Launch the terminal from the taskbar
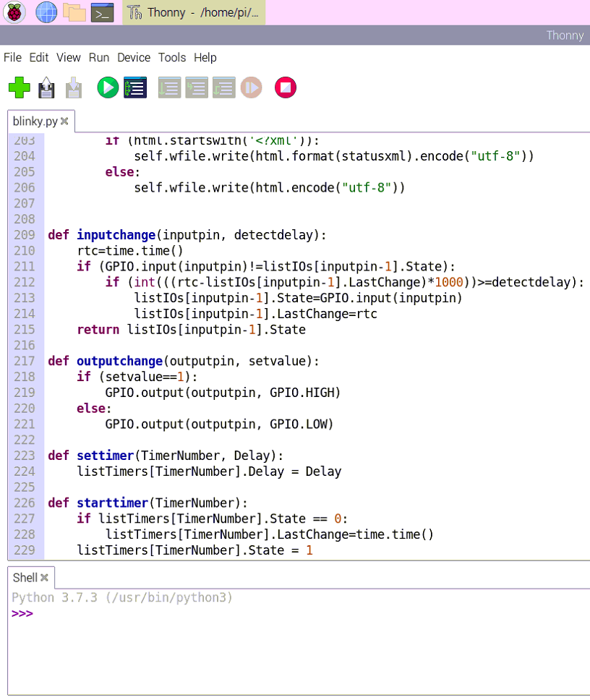Image resolution: width=590 pixels, height=700 pixels. 102,12
